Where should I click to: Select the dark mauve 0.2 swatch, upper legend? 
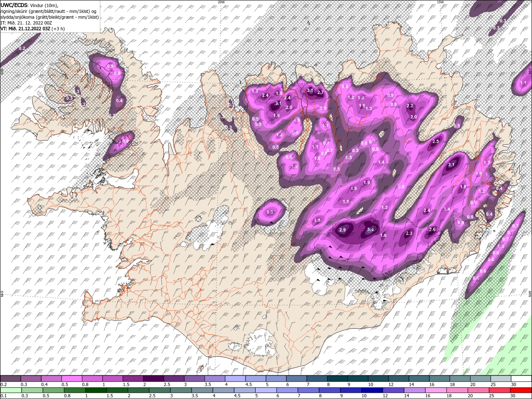(10, 379)
